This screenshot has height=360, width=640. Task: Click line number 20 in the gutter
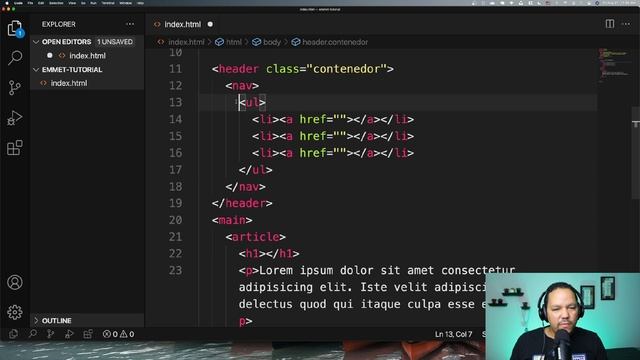tap(176, 220)
